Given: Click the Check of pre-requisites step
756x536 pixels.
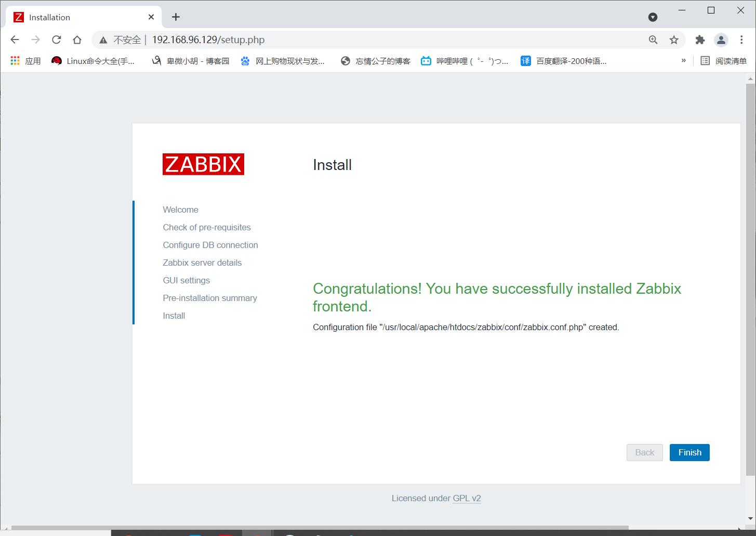Looking at the screenshot, I should pyautogui.click(x=207, y=227).
